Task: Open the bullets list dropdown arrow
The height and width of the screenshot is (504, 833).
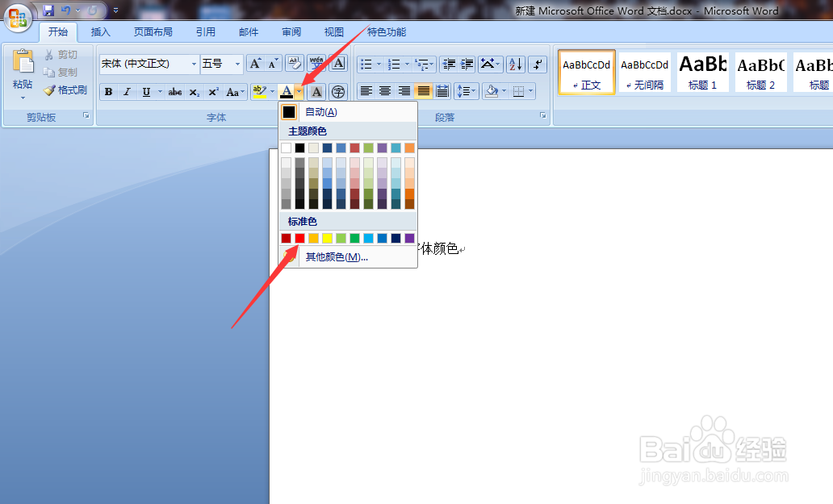Action: pyautogui.click(x=379, y=65)
